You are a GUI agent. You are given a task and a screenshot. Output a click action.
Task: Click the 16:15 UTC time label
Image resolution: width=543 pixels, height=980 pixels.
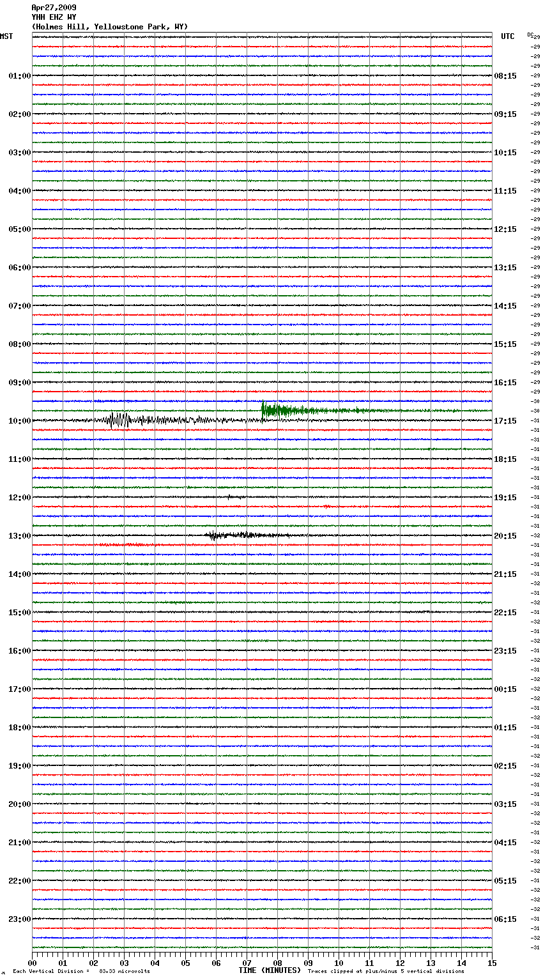point(505,383)
